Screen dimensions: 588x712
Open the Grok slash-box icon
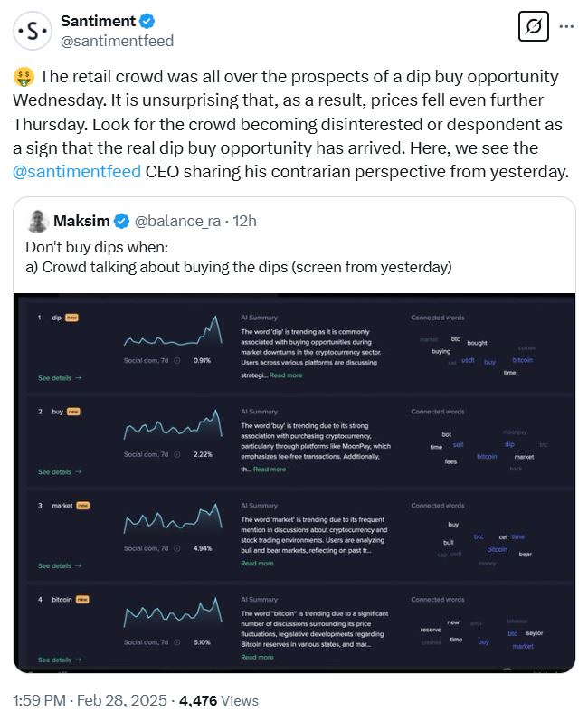(x=534, y=27)
